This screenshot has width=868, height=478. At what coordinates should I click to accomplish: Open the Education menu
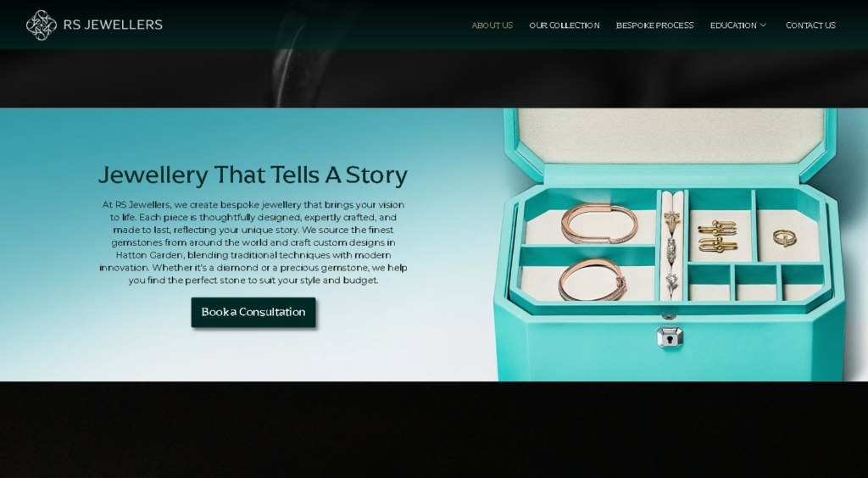pyautogui.click(x=733, y=25)
